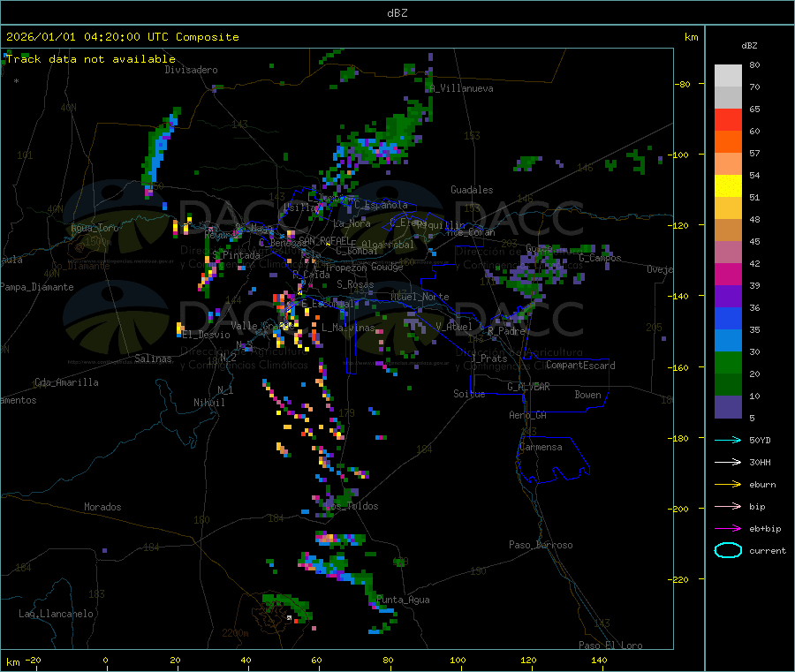Click the 'L_Malvinas' map label
The height and width of the screenshot is (672, 795).
pyautogui.click(x=348, y=328)
